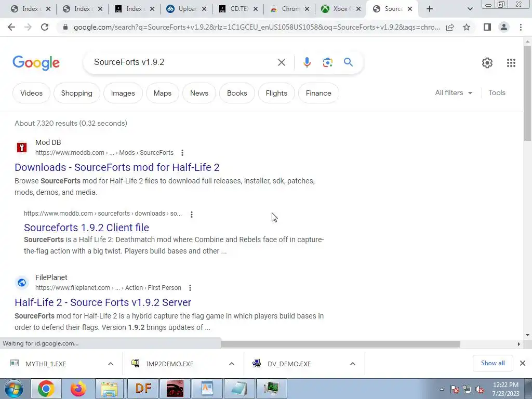Image resolution: width=532 pixels, height=399 pixels.
Task: Open IMP2DEMO.EXE download options arrow
Action: pos(232,364)
